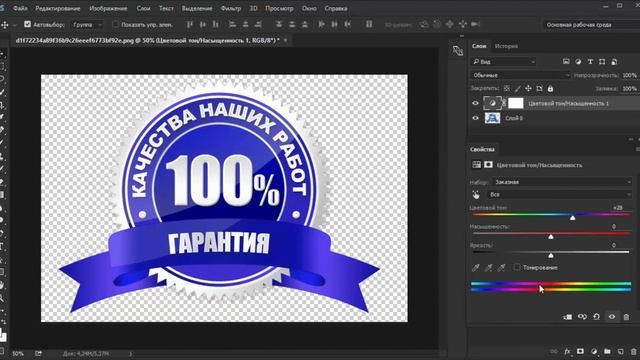The height and width of the screenshot is (360, 640).
Task: Open the color range Все dropdown
Action: click(x=560, y=194)
